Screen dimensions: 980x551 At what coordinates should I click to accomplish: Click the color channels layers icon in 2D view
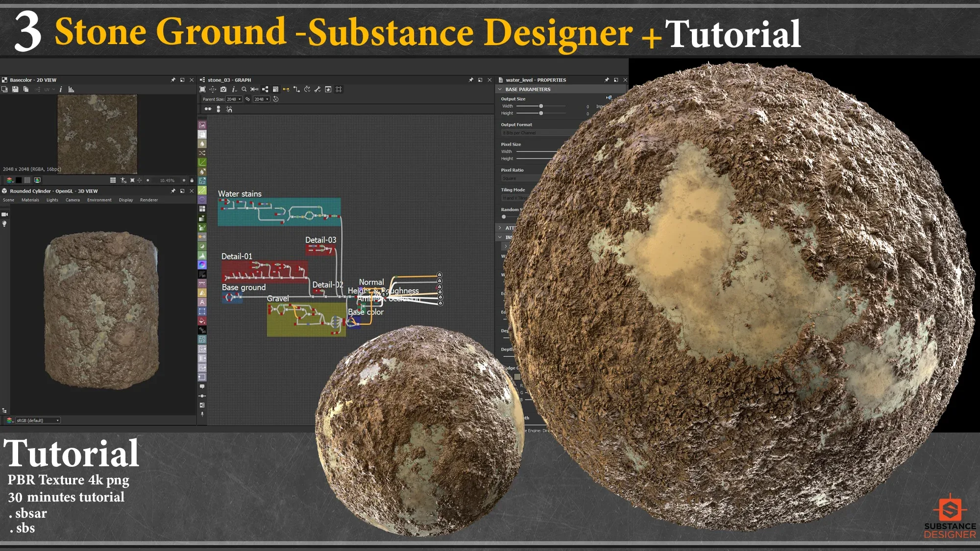(9, 180)
